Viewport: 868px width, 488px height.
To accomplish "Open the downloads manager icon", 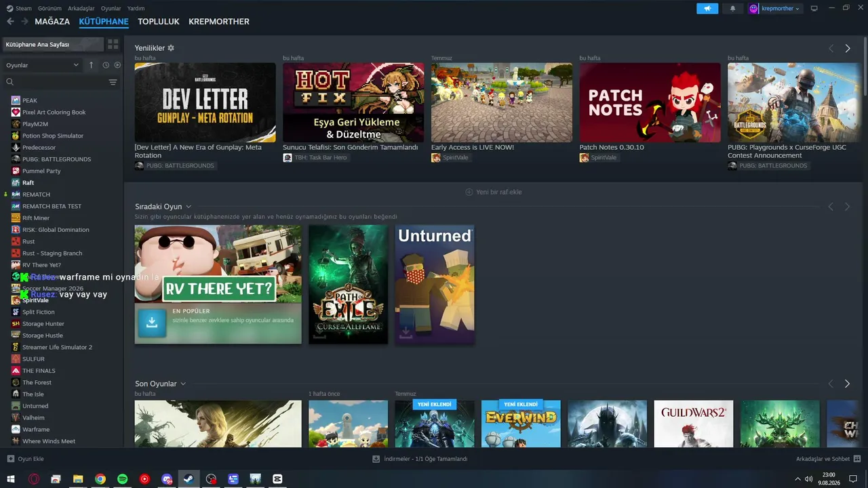I will point(376,459).
